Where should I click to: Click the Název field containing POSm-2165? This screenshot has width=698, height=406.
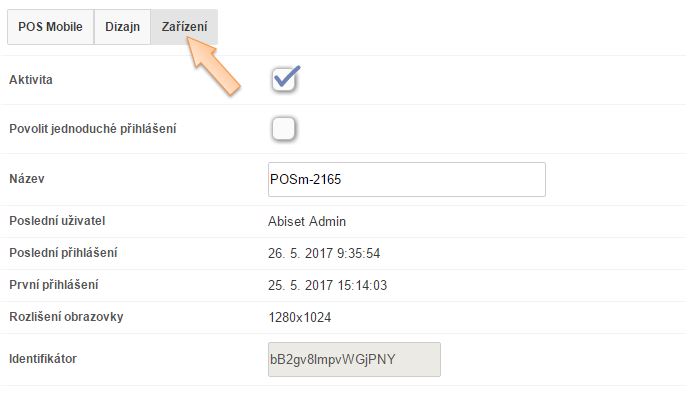pos(406,180)
